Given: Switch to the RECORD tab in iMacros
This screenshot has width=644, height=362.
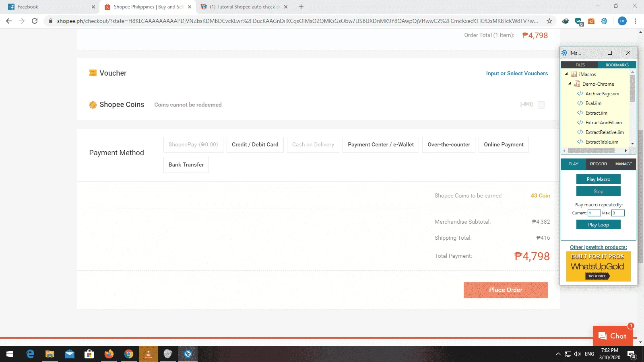Looking at the screenshot, I should coord(599,164).
